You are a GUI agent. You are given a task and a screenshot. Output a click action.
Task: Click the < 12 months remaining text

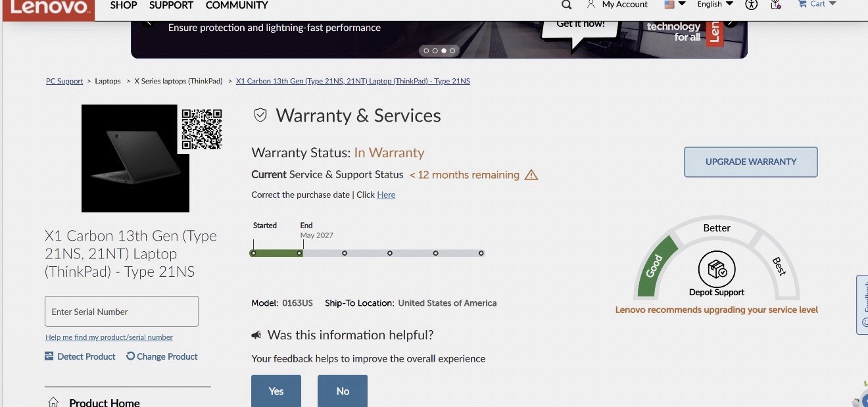pyautogui.click(x=464, y=175)
